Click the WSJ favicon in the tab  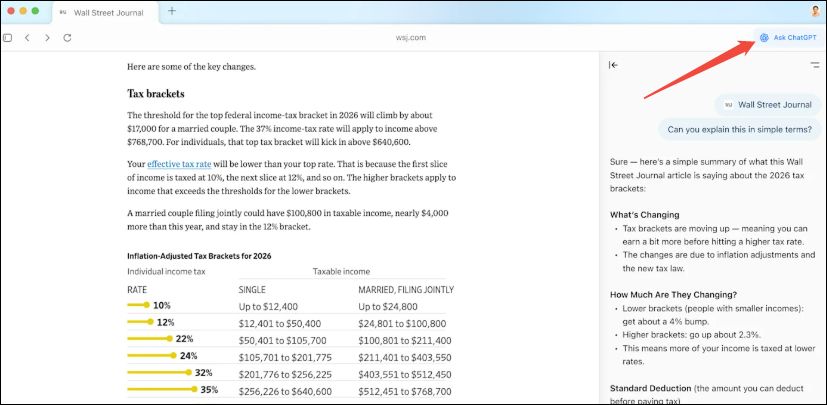[64, 12]
